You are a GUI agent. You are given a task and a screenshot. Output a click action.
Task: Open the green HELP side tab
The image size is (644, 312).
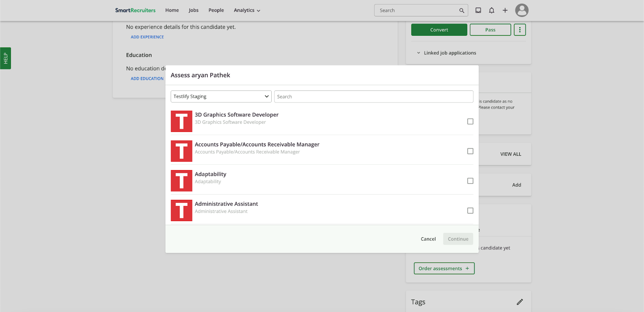(6, 58)
